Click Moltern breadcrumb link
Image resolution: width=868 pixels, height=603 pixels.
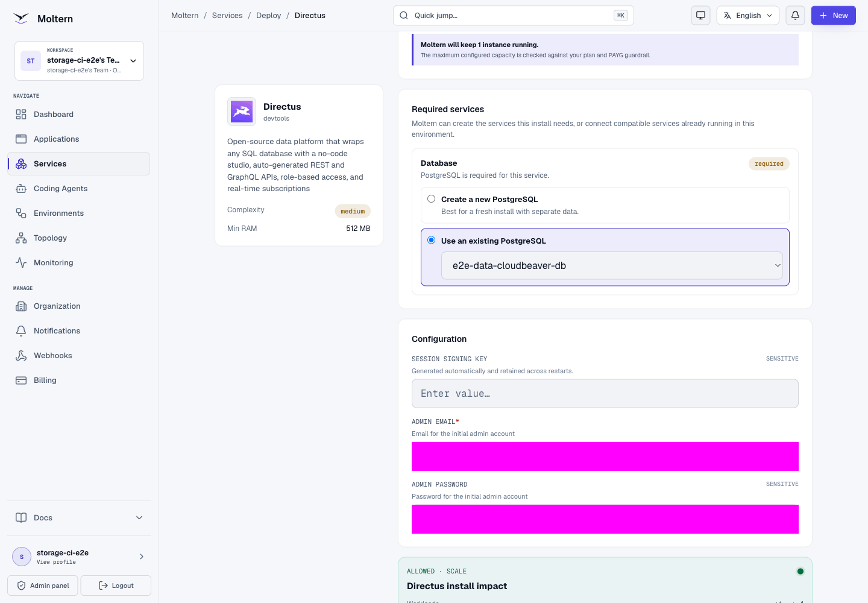point(185,16)
